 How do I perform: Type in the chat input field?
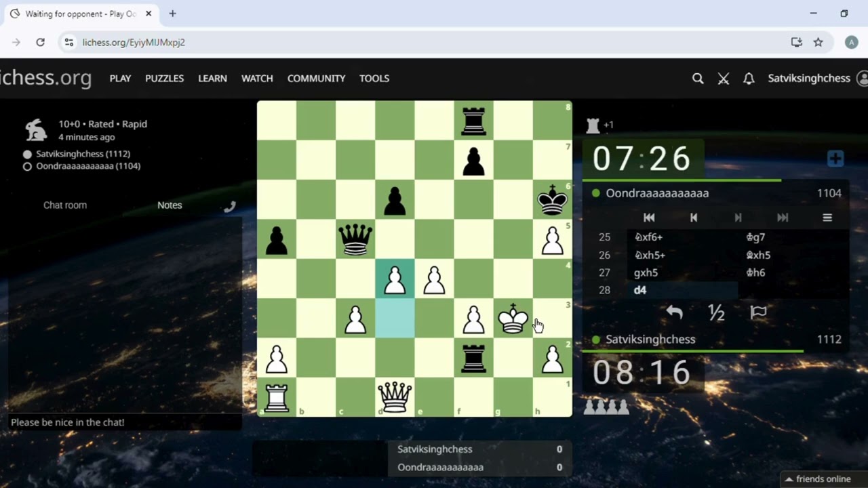[x=125, y=422]
